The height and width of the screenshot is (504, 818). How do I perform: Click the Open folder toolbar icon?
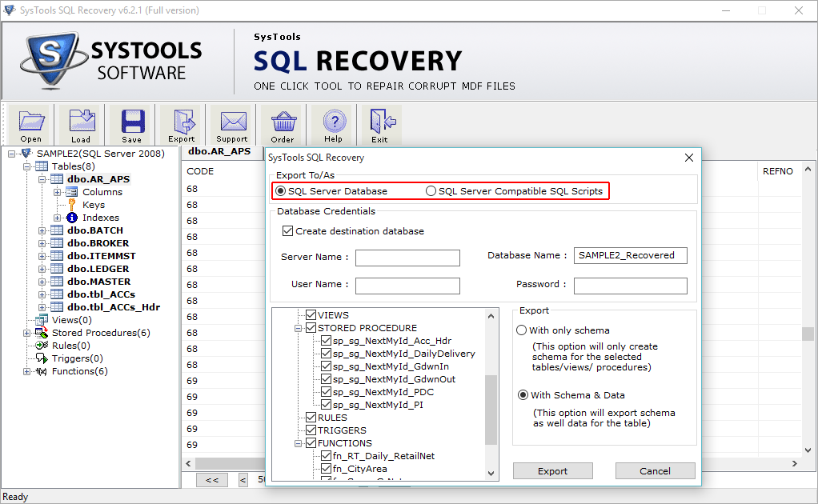(x=30, y=121)
